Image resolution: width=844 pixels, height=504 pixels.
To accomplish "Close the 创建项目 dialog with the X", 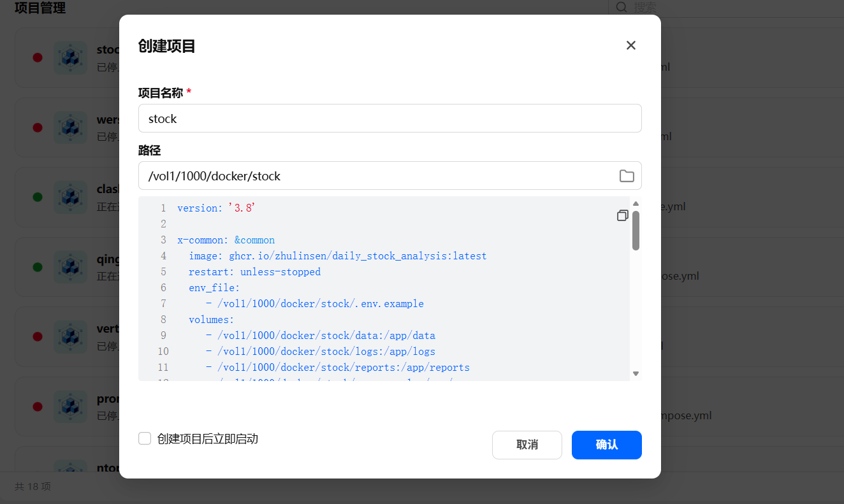I will (631, 45).
